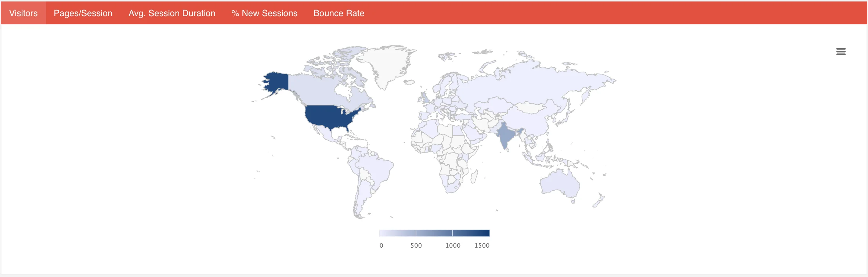The width and height of the screenshot is (868, 277).
Task: Click the 1500 legend label
Action: pos(482,245)
